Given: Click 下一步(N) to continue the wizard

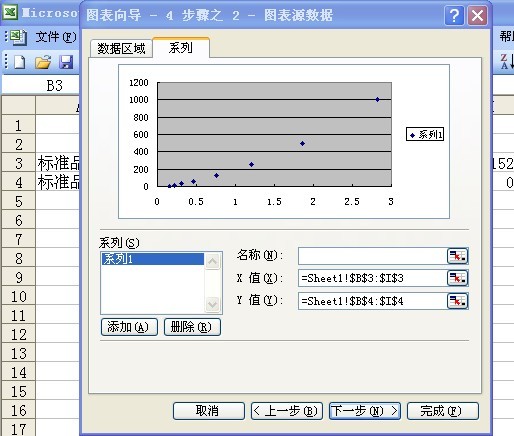Looking at the screenshot, I should pyautogui.click(x=365, y=411).
